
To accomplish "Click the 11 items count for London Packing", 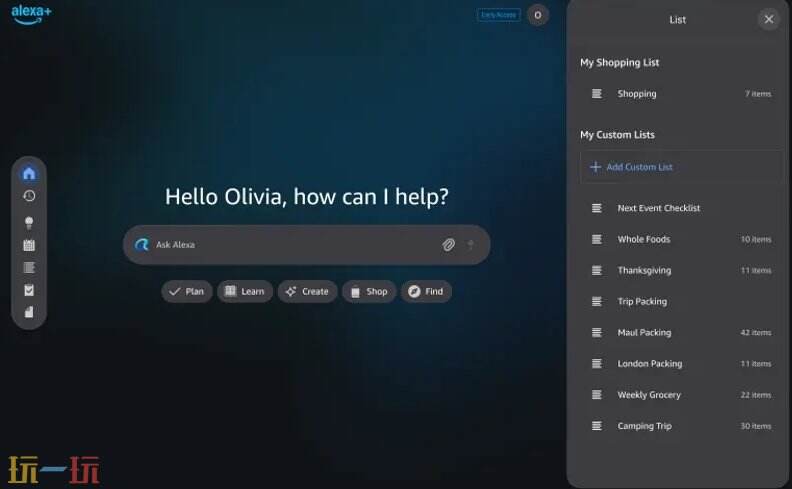I will [x=756, y=364].
